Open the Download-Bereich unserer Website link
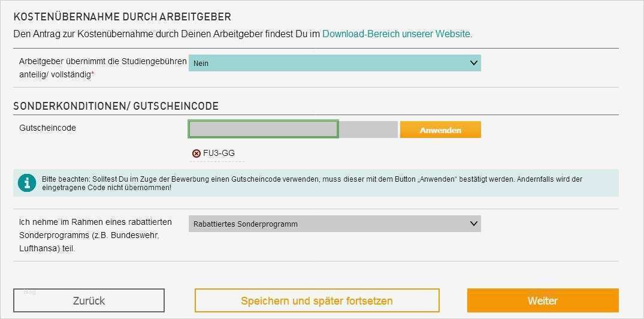The image size is (644, 319). 397,34
